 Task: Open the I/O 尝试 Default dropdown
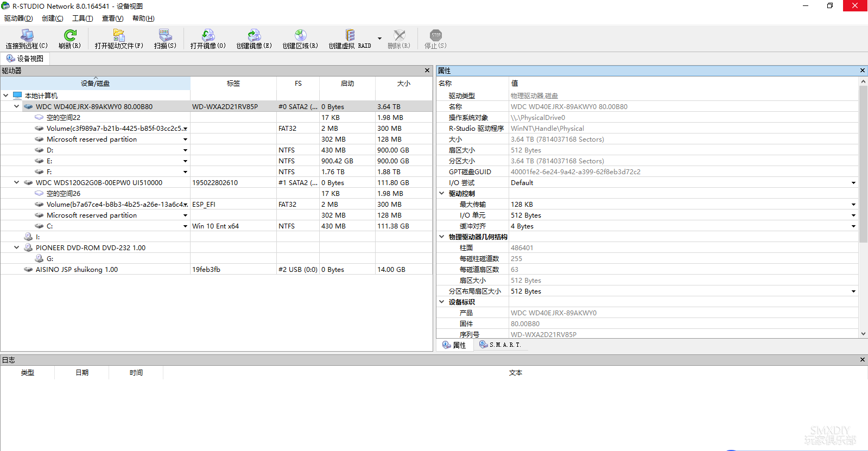853,183
